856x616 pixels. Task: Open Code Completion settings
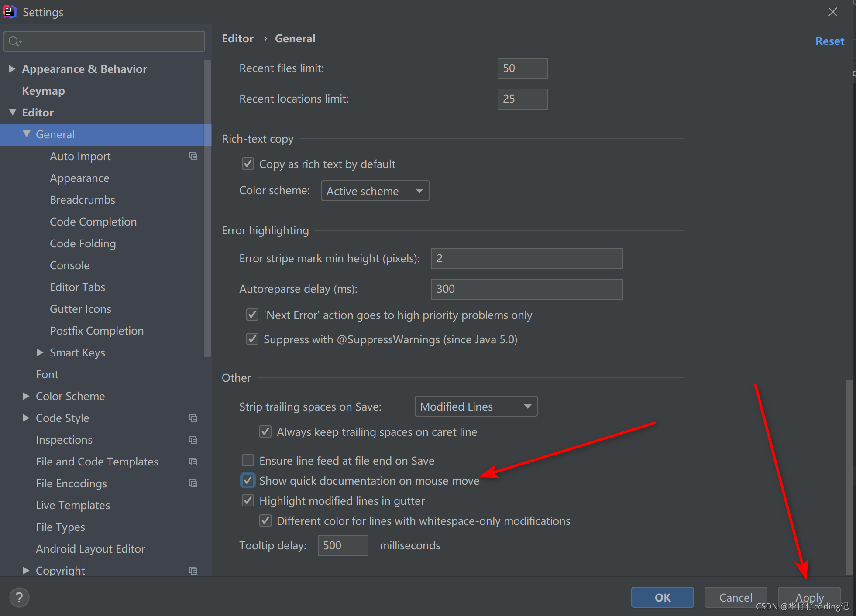point(93,222)
